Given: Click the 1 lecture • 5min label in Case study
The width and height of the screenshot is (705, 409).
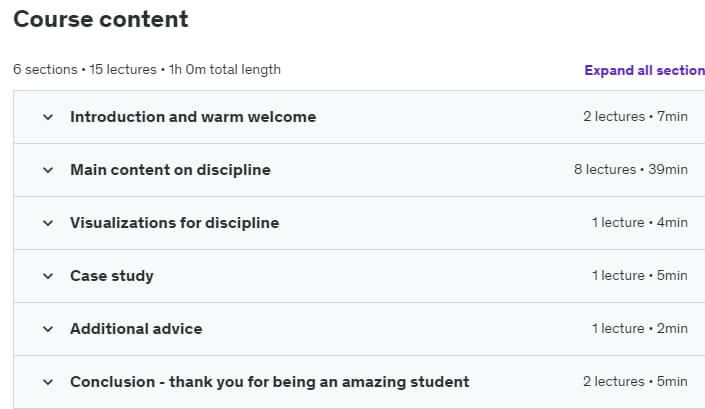Looking at the screenshot, I should tap(639, 276).
